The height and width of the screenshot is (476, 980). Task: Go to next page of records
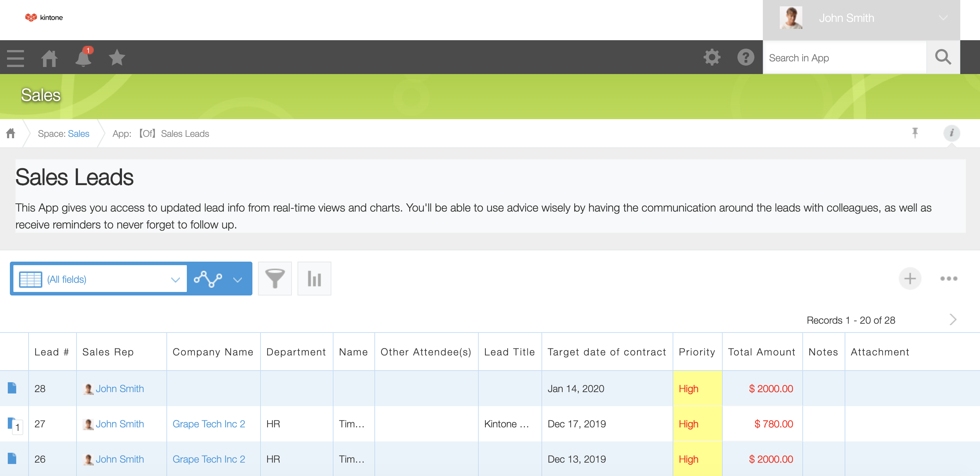coord(953,319)
